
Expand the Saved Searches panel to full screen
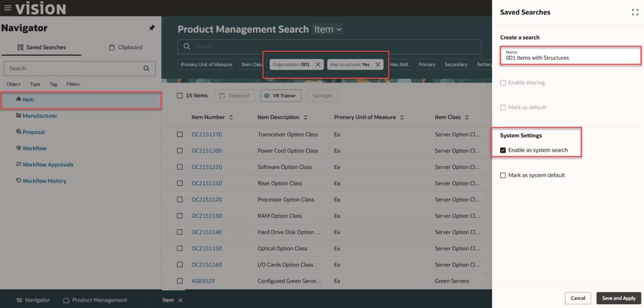(x=635, y=12)
